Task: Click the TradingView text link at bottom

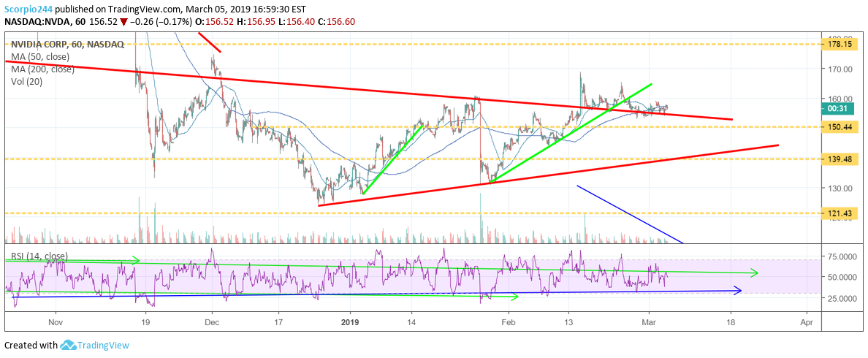Action: (105, 346)
